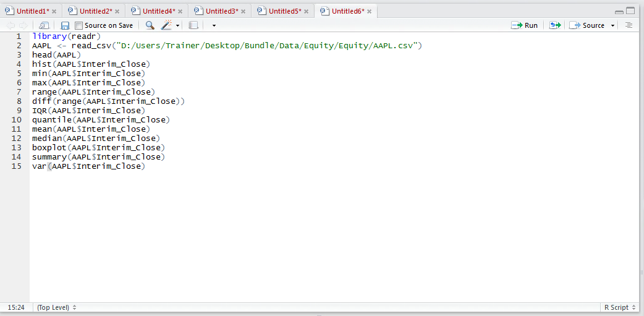
Task: Source the active script with Source button
Action: pyautogui.click(x=587, y=25)
